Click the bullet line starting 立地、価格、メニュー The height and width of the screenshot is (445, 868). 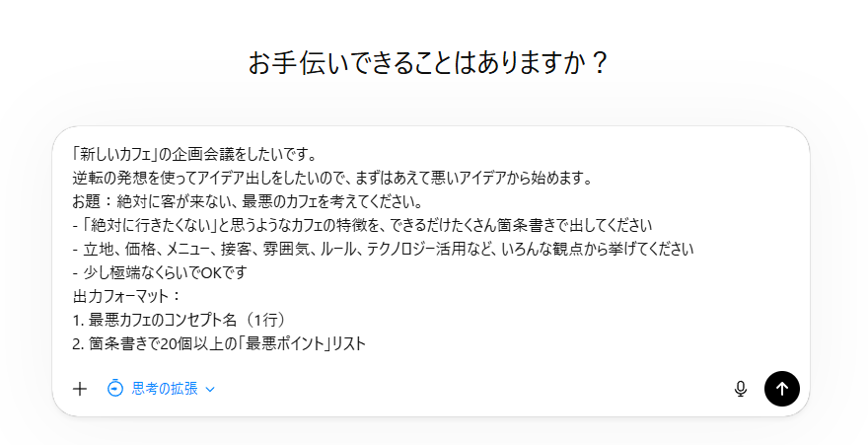385,250
